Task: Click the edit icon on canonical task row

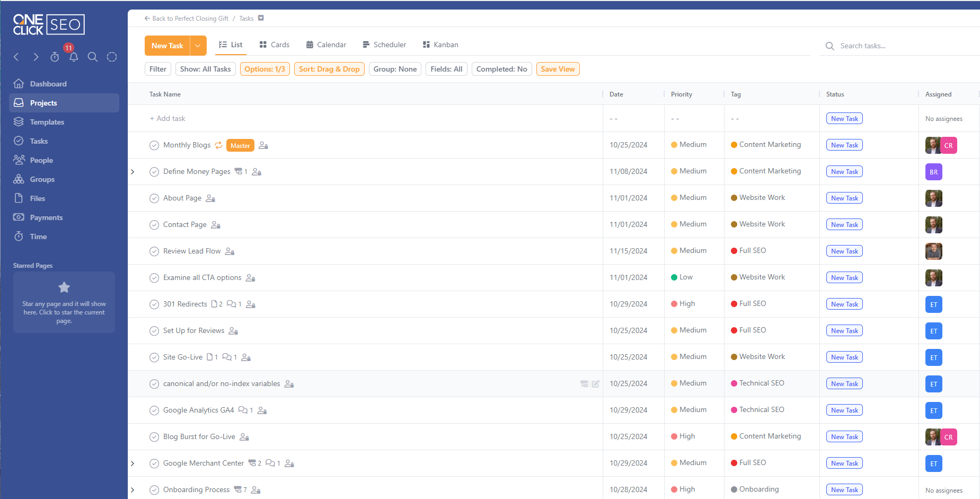Action: [596, 384]
